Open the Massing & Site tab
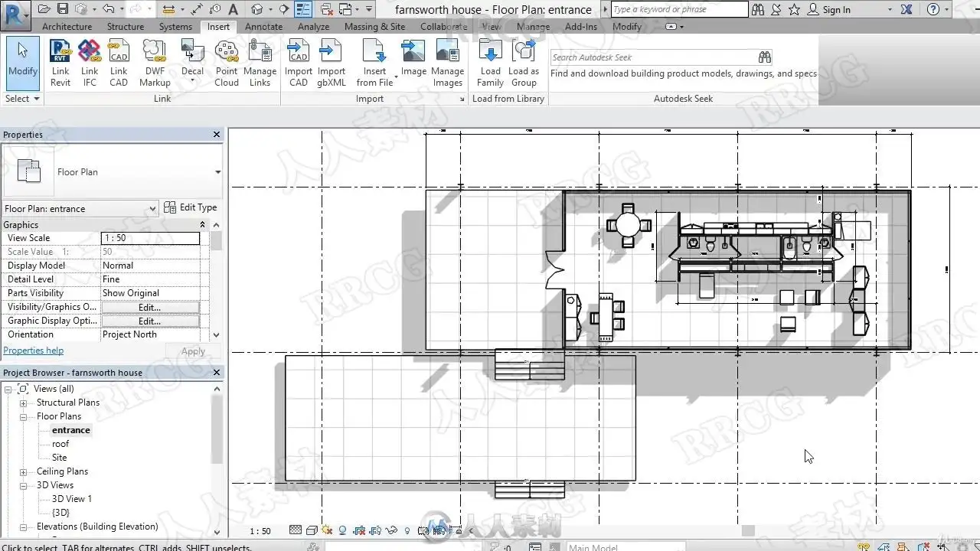 point(374,27)
